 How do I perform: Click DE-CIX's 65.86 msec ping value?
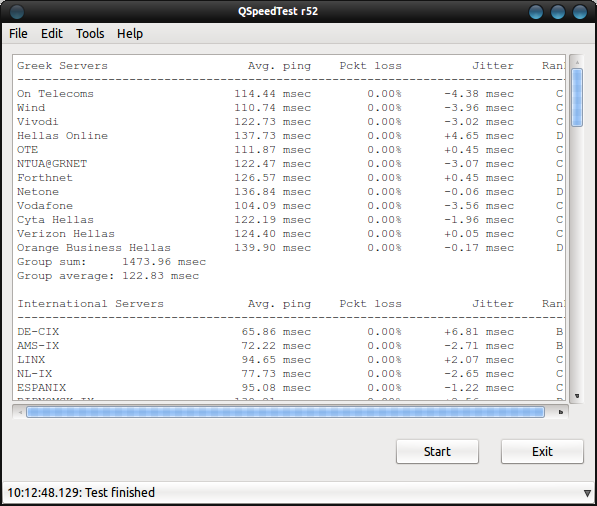click(276, 332)
